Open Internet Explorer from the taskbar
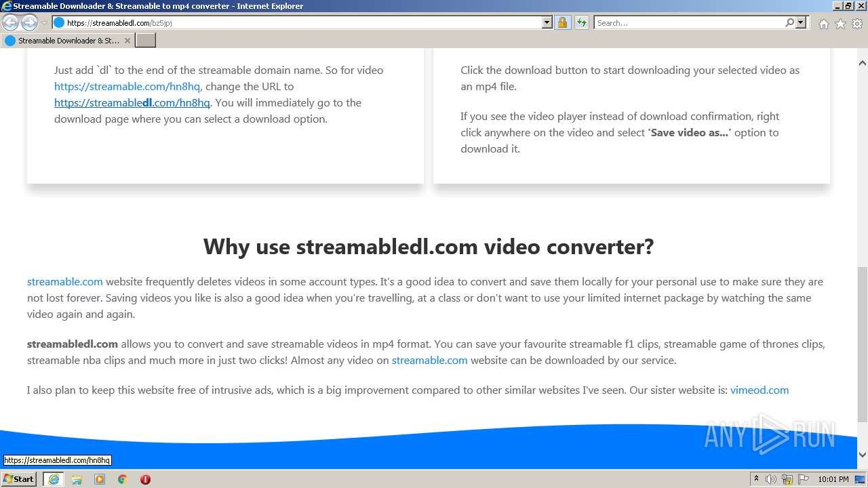Viewport: 868px width, 488px height. coord(54,479)
